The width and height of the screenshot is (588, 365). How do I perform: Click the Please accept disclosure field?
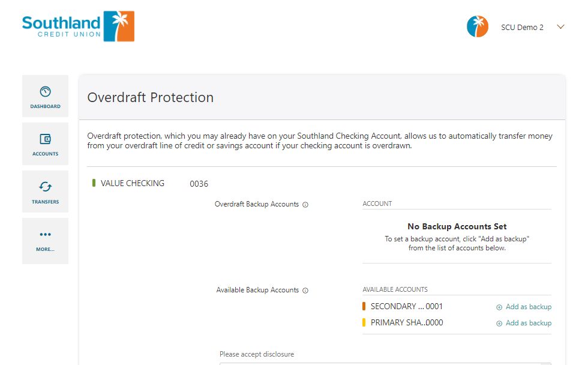pyautogui.click(x=385, y=364)
